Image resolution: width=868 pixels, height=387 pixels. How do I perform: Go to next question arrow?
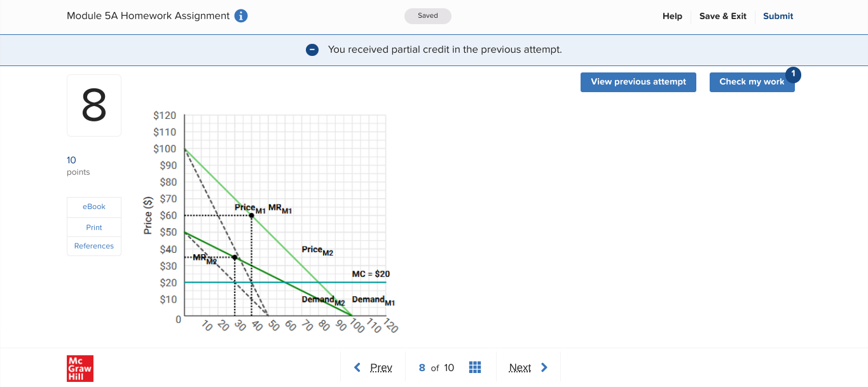[544, 367]
